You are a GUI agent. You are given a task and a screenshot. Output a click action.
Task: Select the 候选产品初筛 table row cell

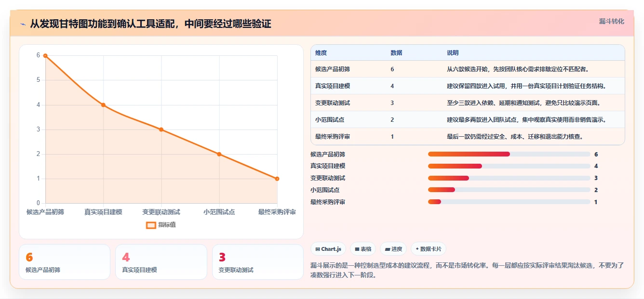[x=333, y=69]
